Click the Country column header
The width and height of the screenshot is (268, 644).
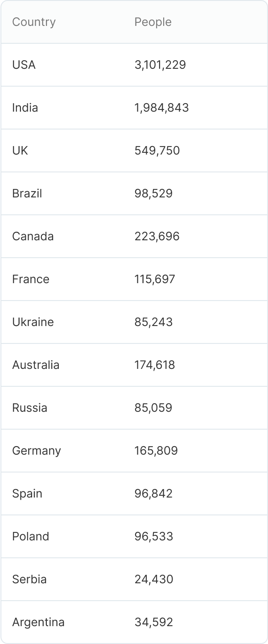click(x=34, y=22)
